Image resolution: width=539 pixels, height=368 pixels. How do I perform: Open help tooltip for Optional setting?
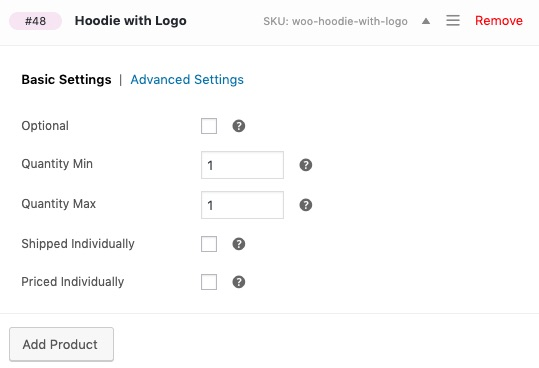coord(239,126)
